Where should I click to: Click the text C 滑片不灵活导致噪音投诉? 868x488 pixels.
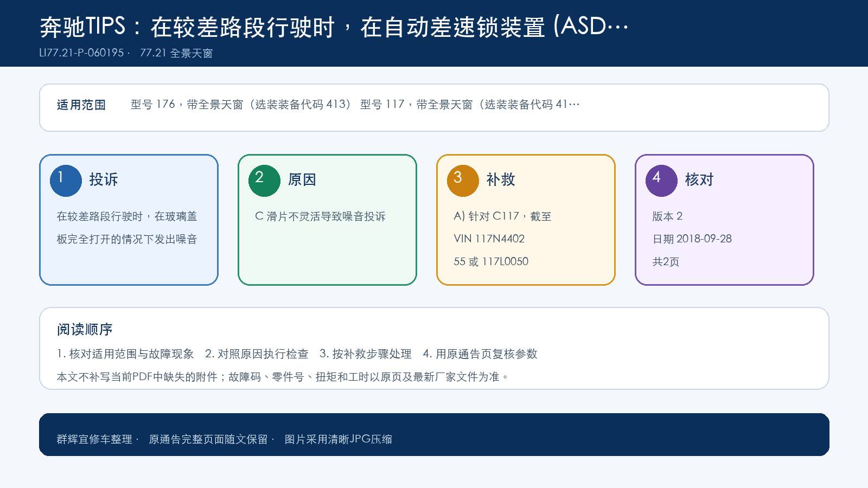coord(320,216)
